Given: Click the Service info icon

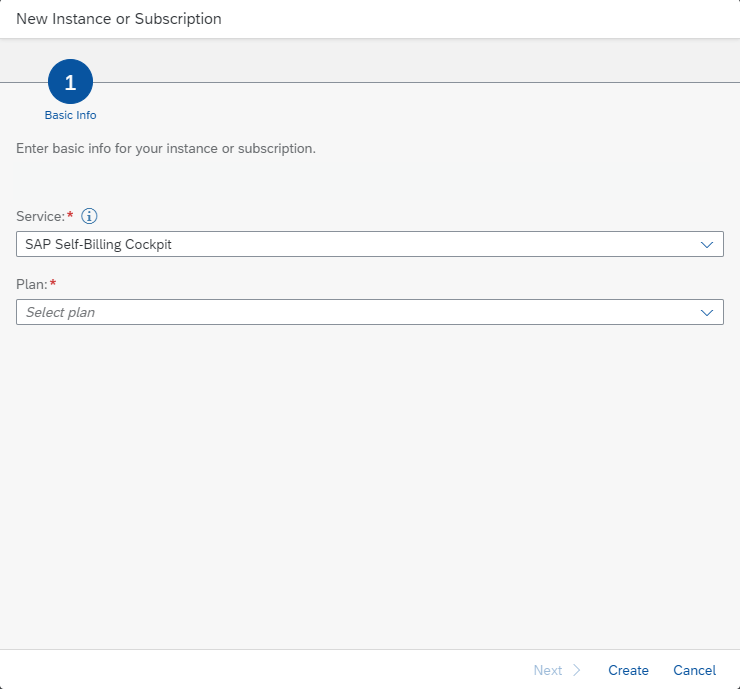Looking at the screenshot, I should pyautogui.click(x=89, y=216).
